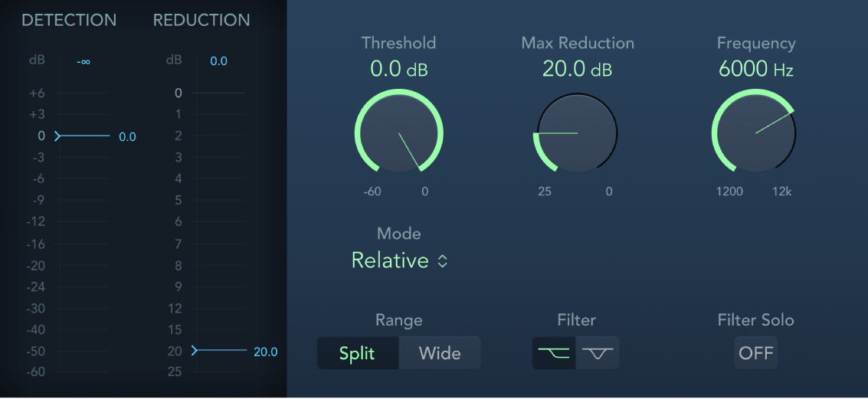Click the Detection threshold marker arrow
868x399 pixels.
pos(57,136)
